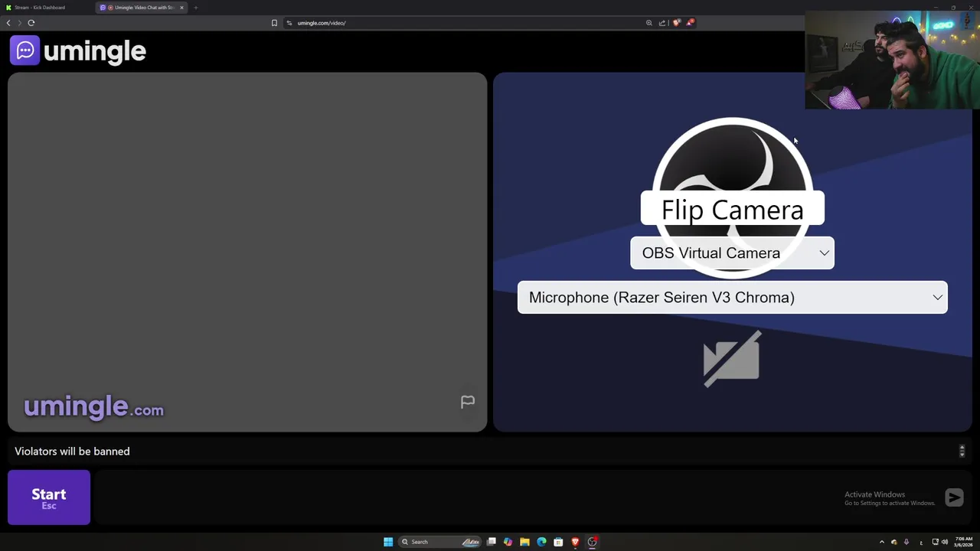Go back with the browser back arrow
Viewport: 980px width, 551px height.
point(8,23)
